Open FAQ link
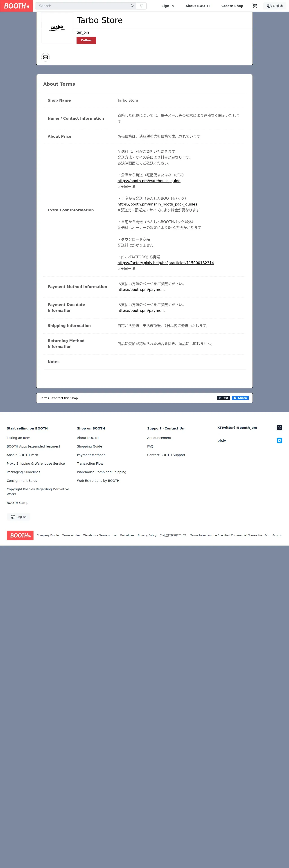 [150, 446]
